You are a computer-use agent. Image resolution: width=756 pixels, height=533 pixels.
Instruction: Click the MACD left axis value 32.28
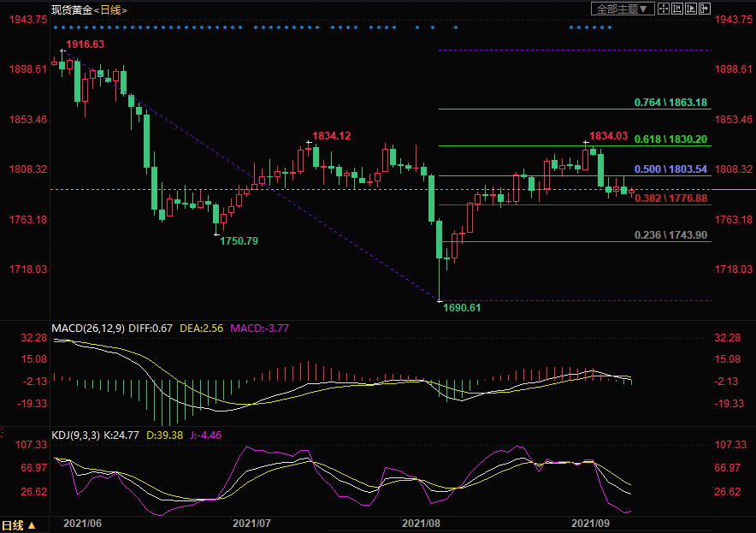click(x=33, y=338)
